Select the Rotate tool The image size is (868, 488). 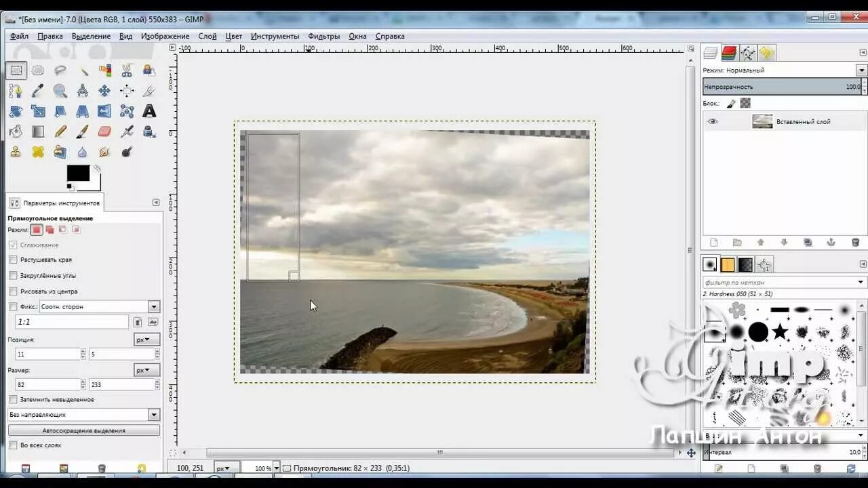coord(16,111)
